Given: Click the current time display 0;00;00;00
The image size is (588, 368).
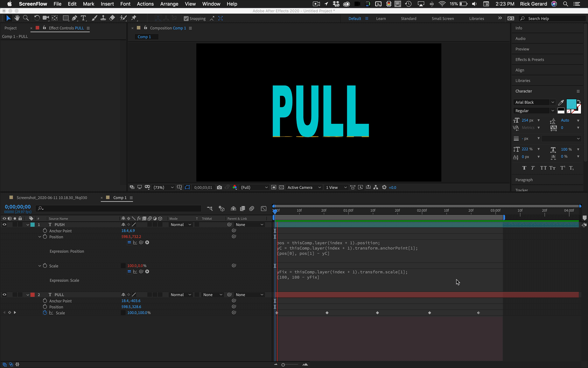Looking at the screenshot, I should tap(18, 207).
